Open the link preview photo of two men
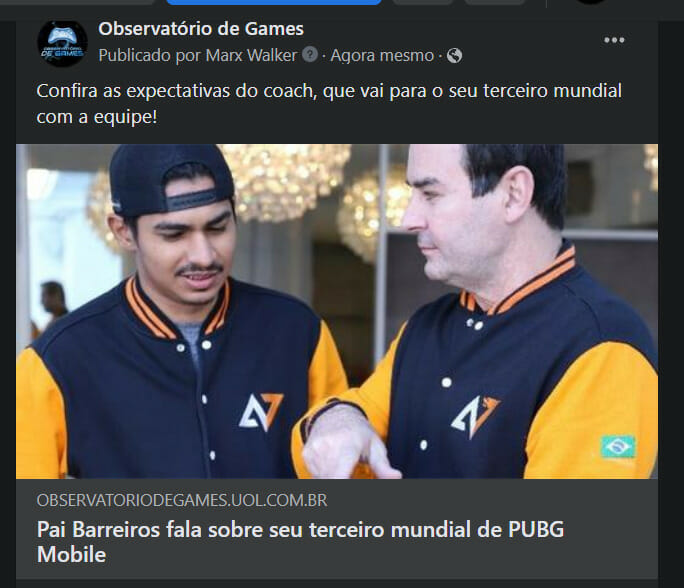Image resolution: width=684 pixels, height=588 pixels. (337, 311)
